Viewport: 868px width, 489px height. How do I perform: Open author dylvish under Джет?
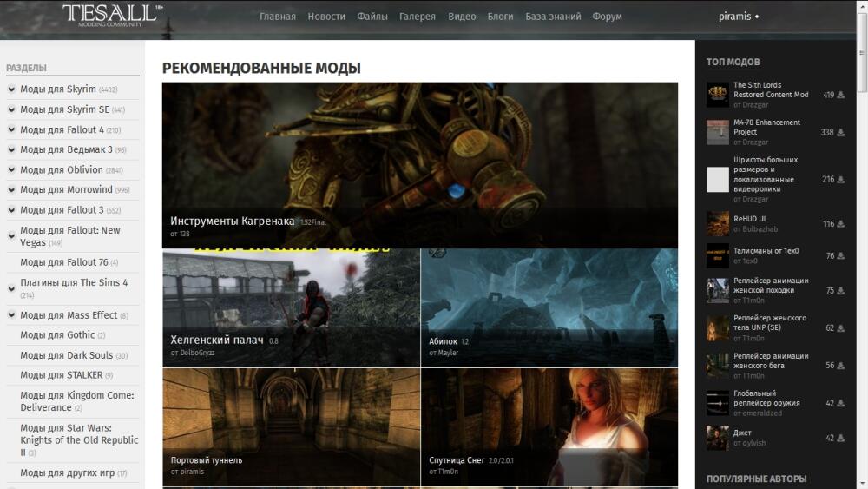754,443
